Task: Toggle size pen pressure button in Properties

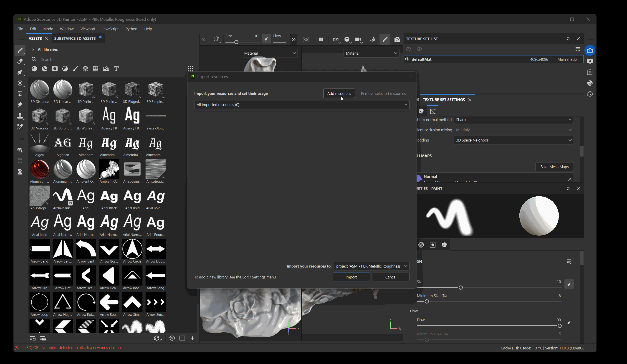Action: pos(569,284)
